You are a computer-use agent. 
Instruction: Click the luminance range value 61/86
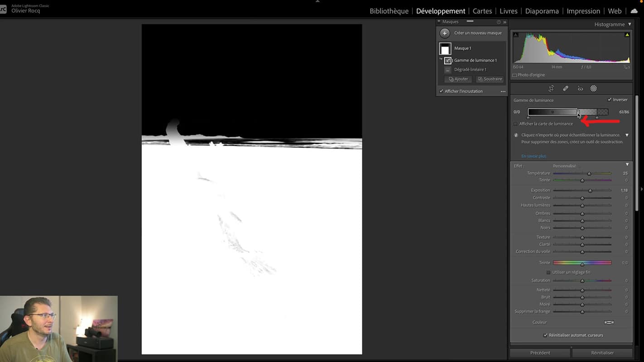point(624,112)
